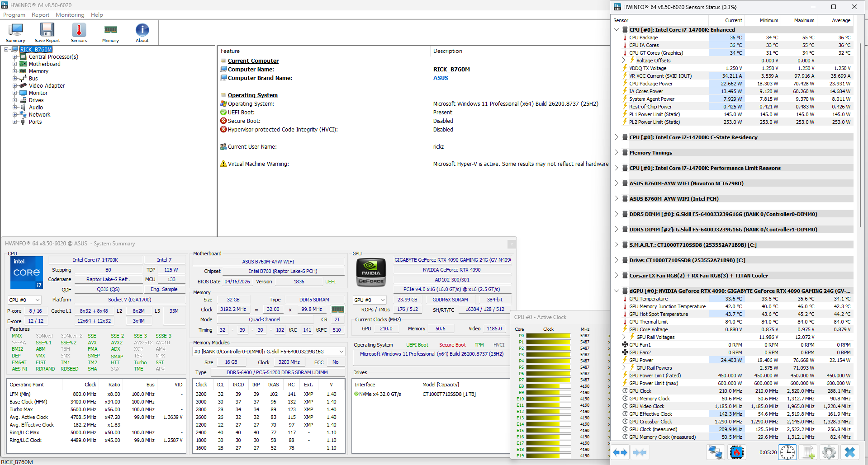Expand the S.M.A.R.T. CT1000T710SSD8 group
The height and width of the screenshot is (465, 868).
point(617,245)
